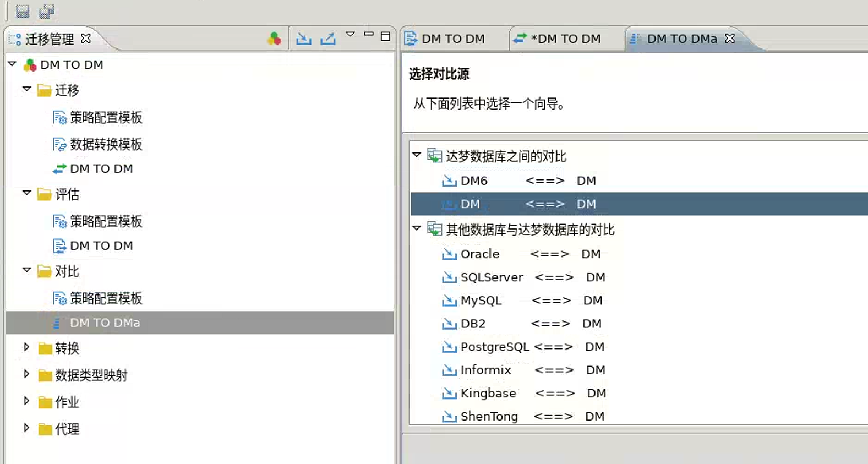Viewport: 868px width, 464px height.
Task: Collapse the 迁移 folder
Action: [26, 89]
